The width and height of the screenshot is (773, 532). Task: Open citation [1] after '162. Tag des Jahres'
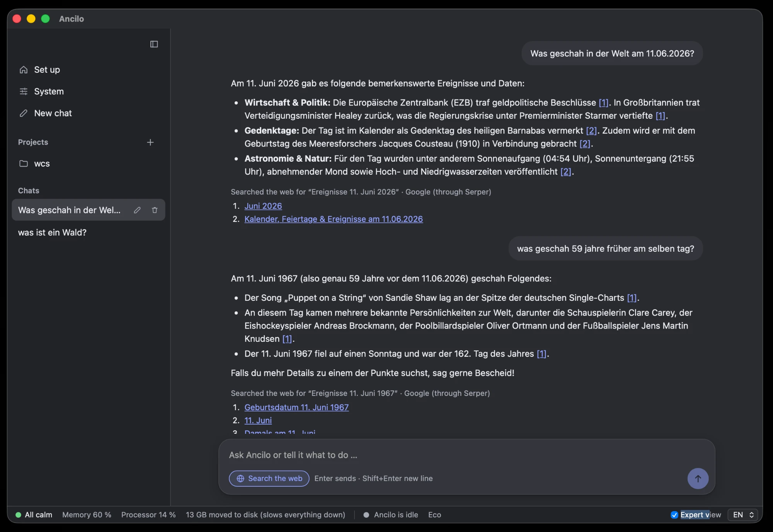click(x=541, y=354)
